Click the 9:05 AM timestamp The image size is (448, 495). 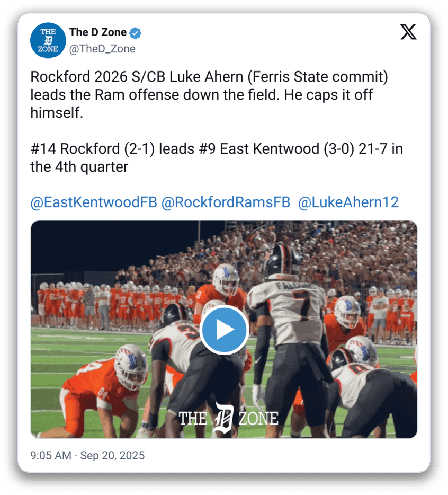51,456
